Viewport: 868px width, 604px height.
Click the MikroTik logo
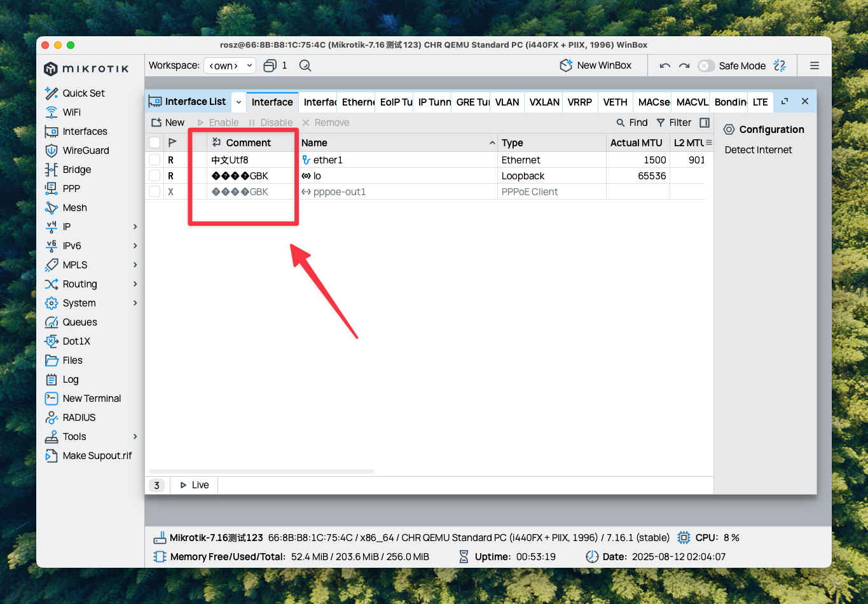86,69
